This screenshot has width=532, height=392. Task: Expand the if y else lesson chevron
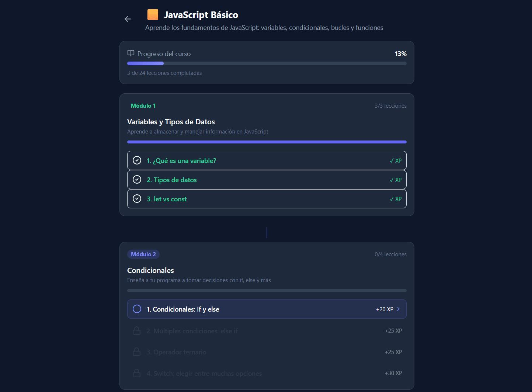(x=399, y=309)
